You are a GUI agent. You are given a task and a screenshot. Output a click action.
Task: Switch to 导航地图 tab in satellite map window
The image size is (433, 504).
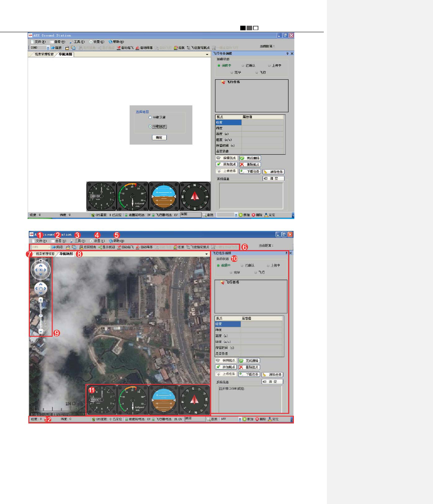pyautogui.click(x=66, y=254)
